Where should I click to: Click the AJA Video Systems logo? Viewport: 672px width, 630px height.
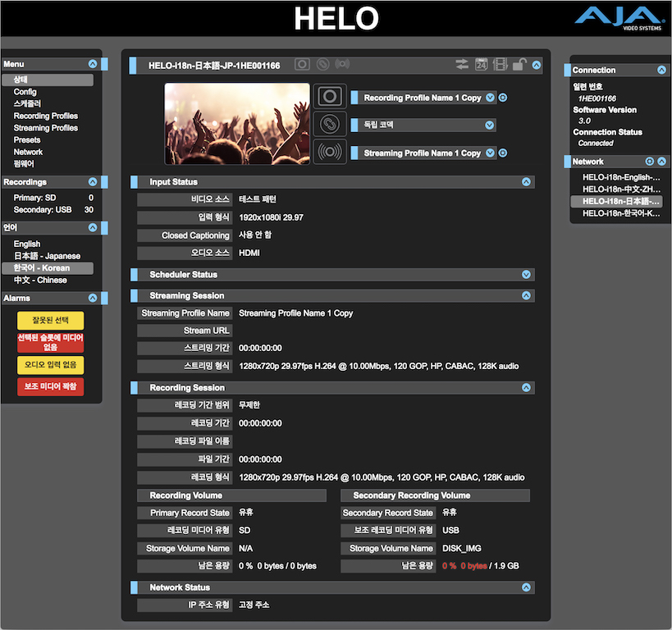coord(619,18)
